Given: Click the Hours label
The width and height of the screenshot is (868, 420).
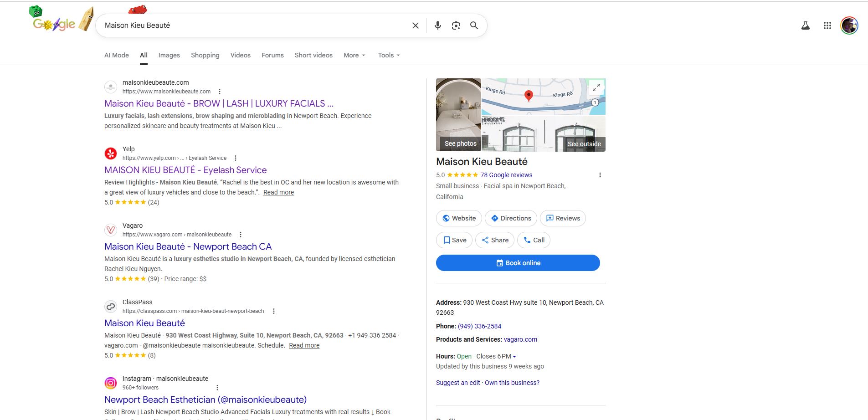Looking at the screenshot, I should 446,356.
